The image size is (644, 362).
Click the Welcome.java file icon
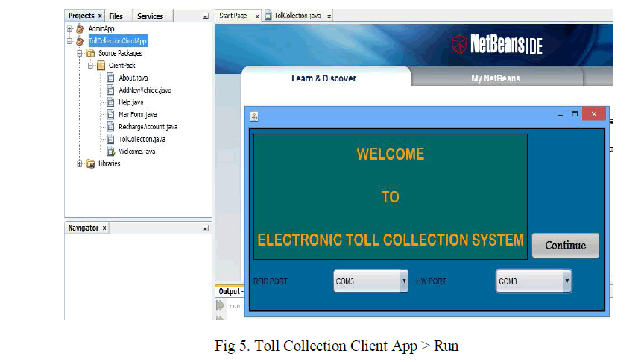pyautogui.click(x=111, y=152)
